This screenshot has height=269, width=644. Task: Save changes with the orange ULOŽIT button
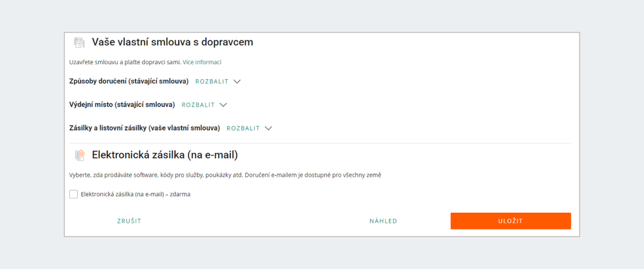(510, 221)
